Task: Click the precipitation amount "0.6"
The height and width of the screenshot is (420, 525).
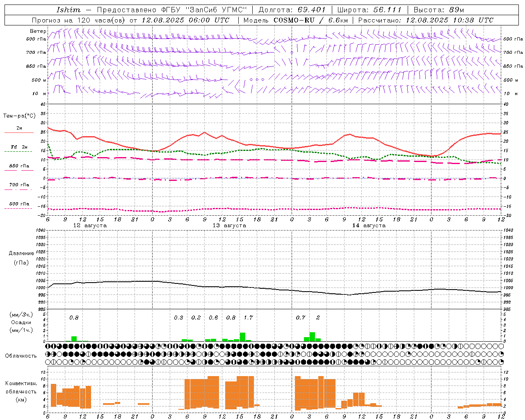Action: click(213, 317)
